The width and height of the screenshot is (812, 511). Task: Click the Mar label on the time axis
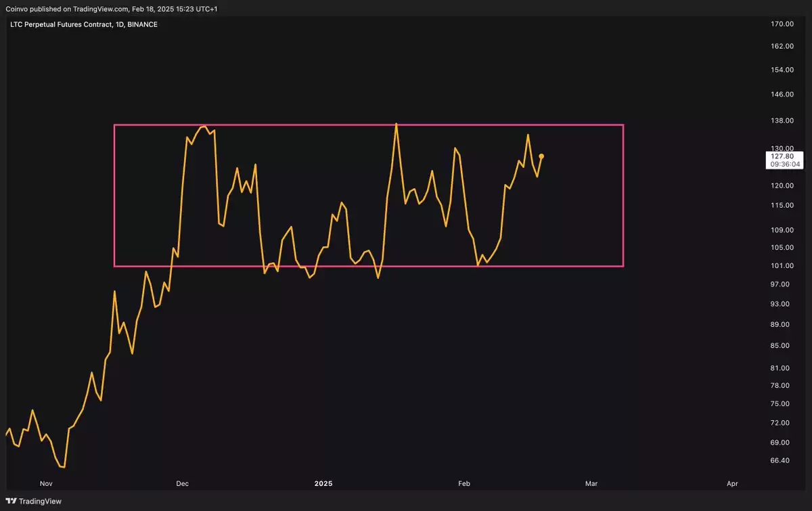pos(591,484)
